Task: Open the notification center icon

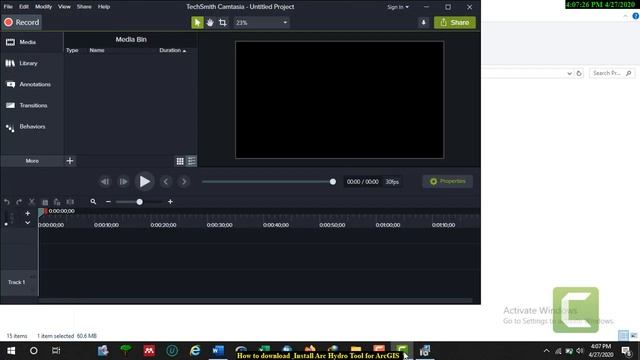Action: click(627, 351)
